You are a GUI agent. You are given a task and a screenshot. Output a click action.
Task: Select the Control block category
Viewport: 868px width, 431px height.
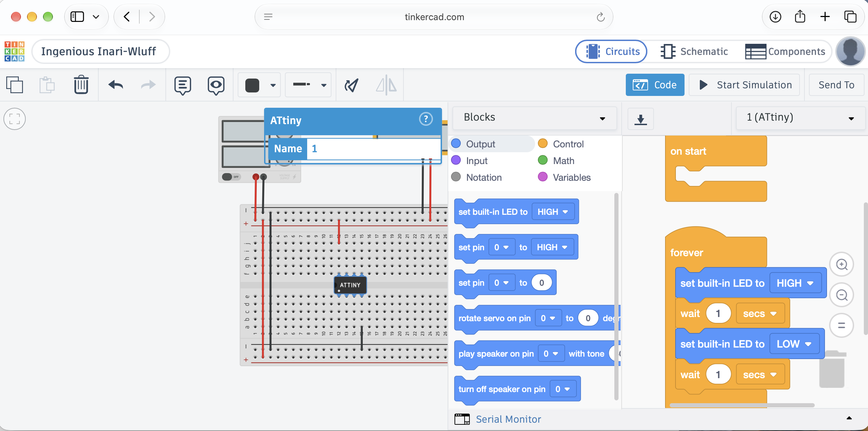click(561, 144)
